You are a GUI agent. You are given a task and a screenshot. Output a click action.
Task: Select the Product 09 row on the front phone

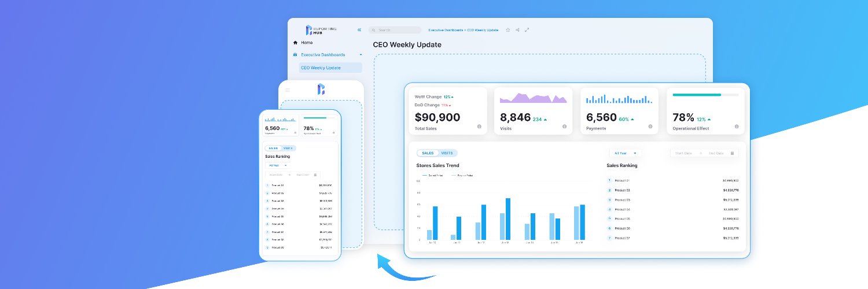pos(299,247)
